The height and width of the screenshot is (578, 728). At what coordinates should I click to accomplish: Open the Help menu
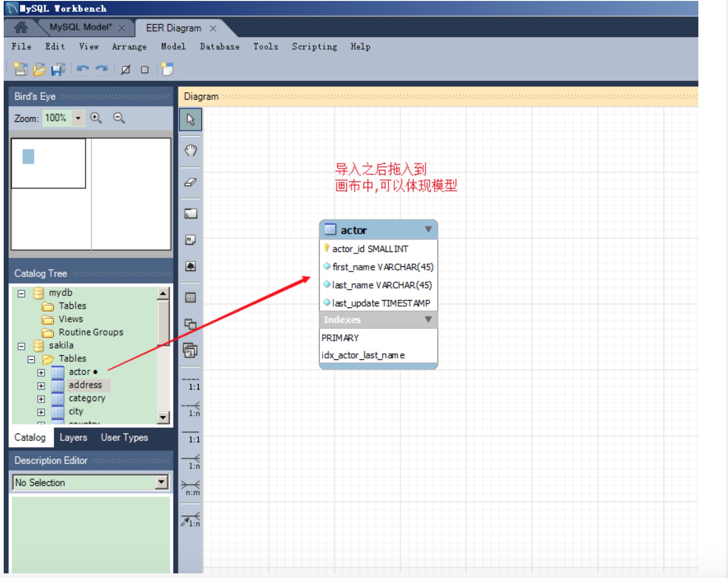pos(360,46)
